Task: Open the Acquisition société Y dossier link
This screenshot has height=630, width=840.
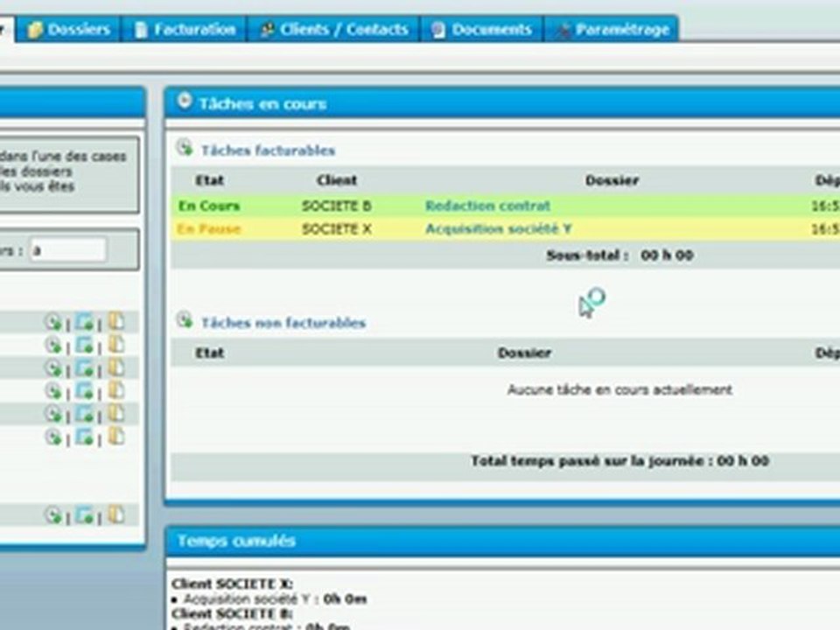Action: click(498, 229)
